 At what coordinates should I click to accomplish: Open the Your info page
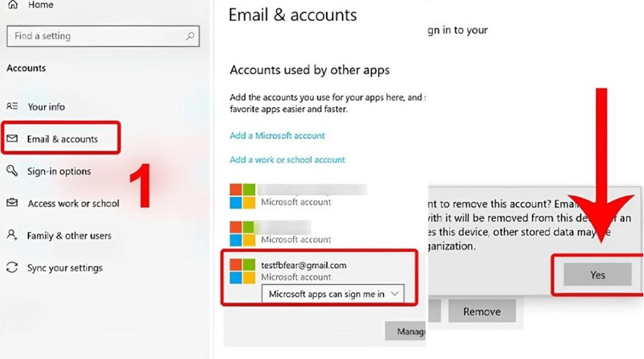pos(46,107)
